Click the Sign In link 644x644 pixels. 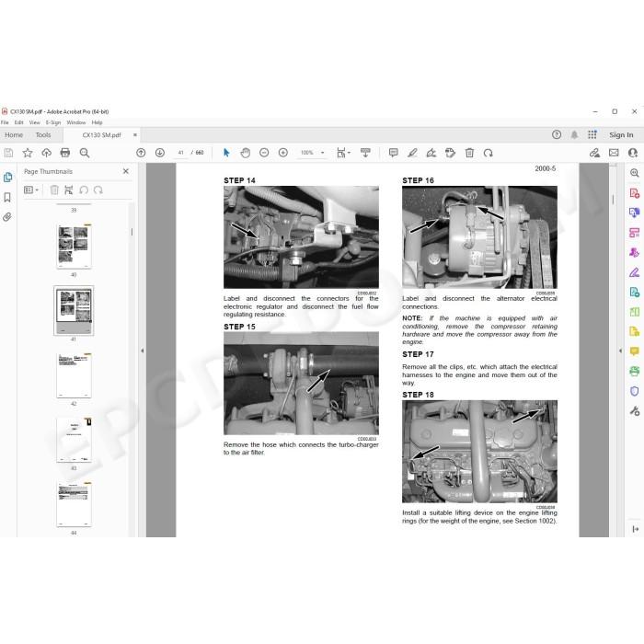click(x=621, y=134)
